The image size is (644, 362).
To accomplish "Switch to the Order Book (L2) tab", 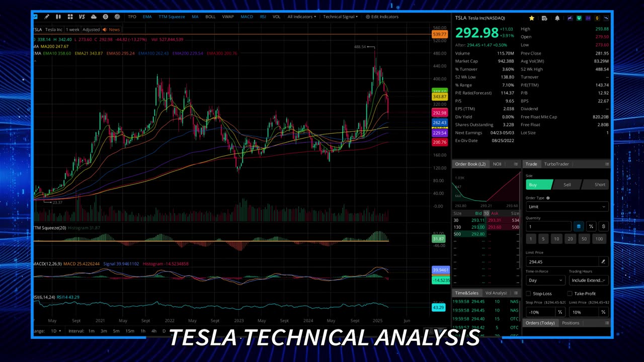I will point(470,164).
